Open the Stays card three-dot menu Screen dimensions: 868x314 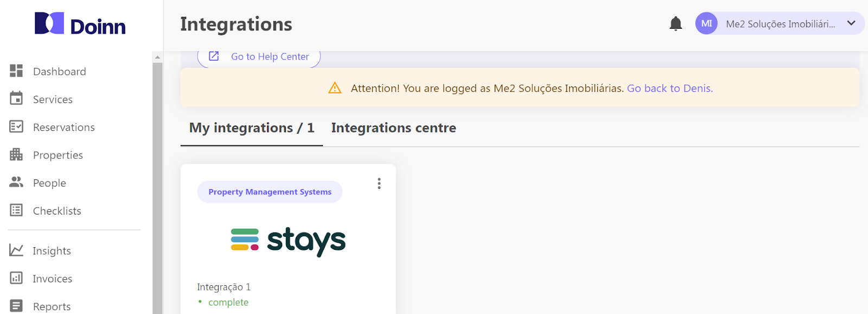[379, 184]
